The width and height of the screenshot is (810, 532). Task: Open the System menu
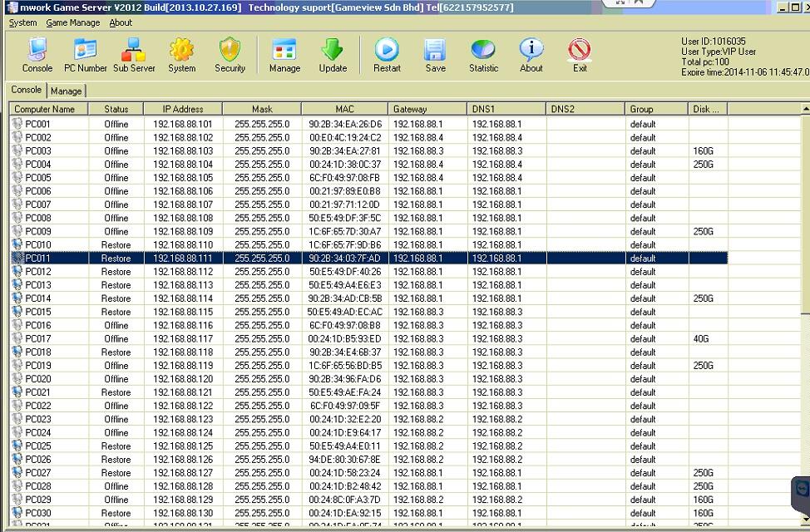pyautogui.click(x=22, y=22)
